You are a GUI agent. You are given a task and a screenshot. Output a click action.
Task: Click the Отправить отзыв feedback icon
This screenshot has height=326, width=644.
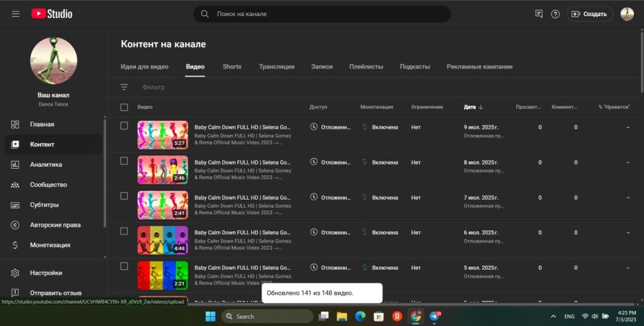coord(15,293)
